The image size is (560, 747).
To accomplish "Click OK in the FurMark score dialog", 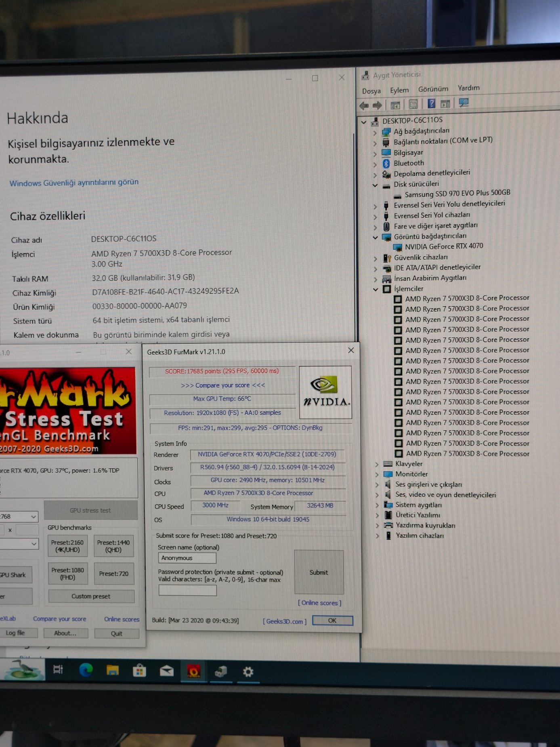I will [x=332, y=621].
